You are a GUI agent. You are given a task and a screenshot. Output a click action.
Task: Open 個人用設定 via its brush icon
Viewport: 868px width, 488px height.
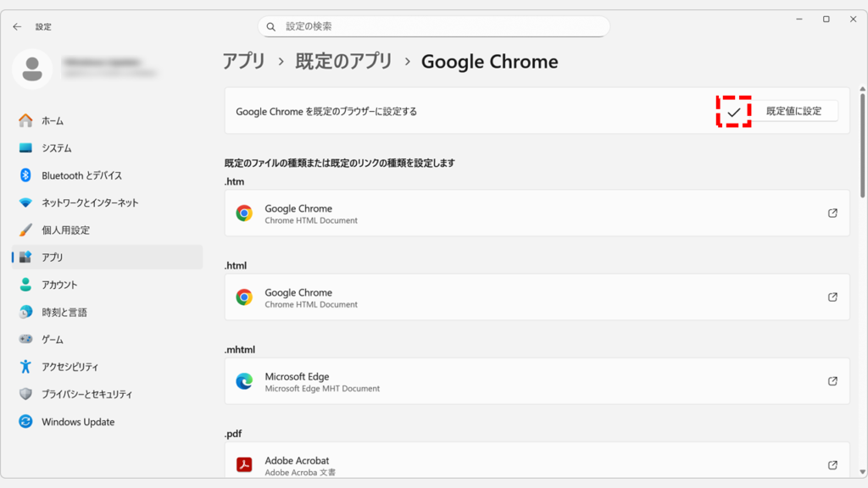coord(25,230)
